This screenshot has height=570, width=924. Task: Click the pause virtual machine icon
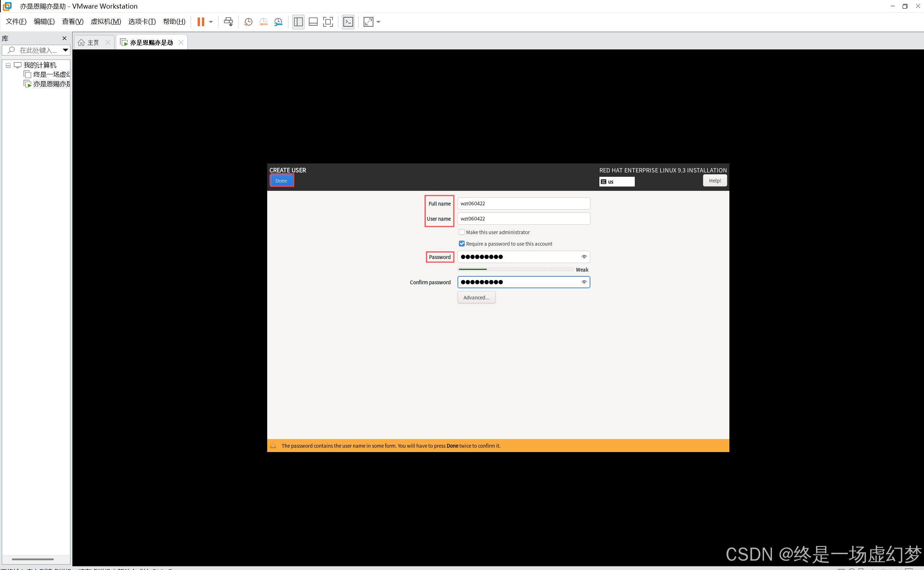201,22
